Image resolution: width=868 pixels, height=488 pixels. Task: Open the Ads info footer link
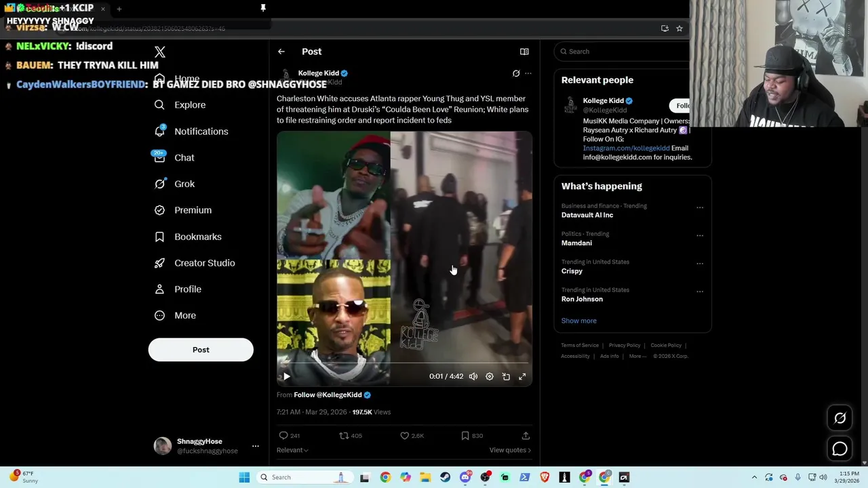pos(609,357)
